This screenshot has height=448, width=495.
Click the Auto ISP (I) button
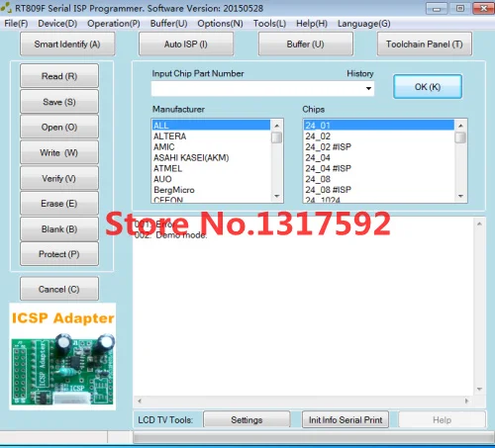pos(186,44)
